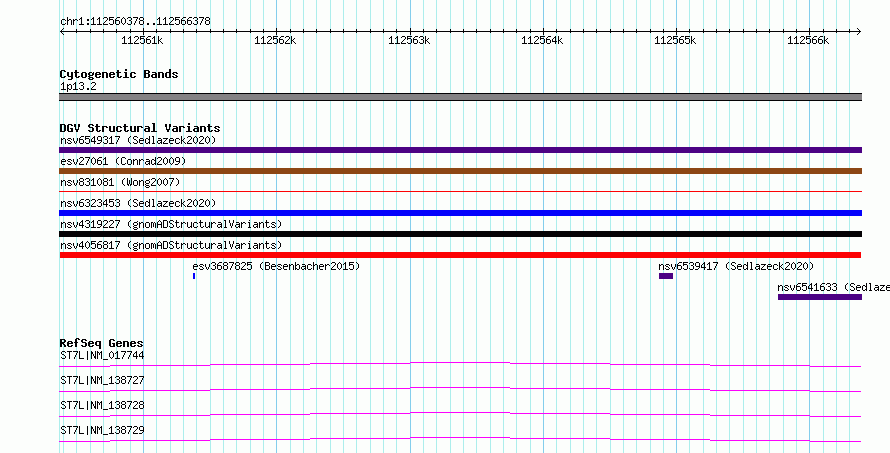Click the magenta ST7L|NM_017744 transcript line
The width and height of the screenshot is (890, 453).
pos(460,364)
